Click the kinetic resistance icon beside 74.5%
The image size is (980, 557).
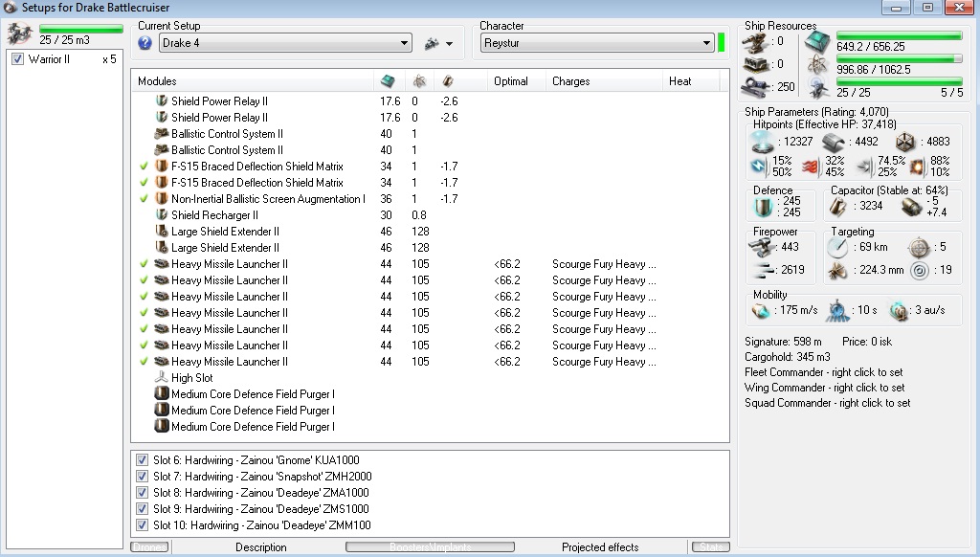tap(864, 167)
